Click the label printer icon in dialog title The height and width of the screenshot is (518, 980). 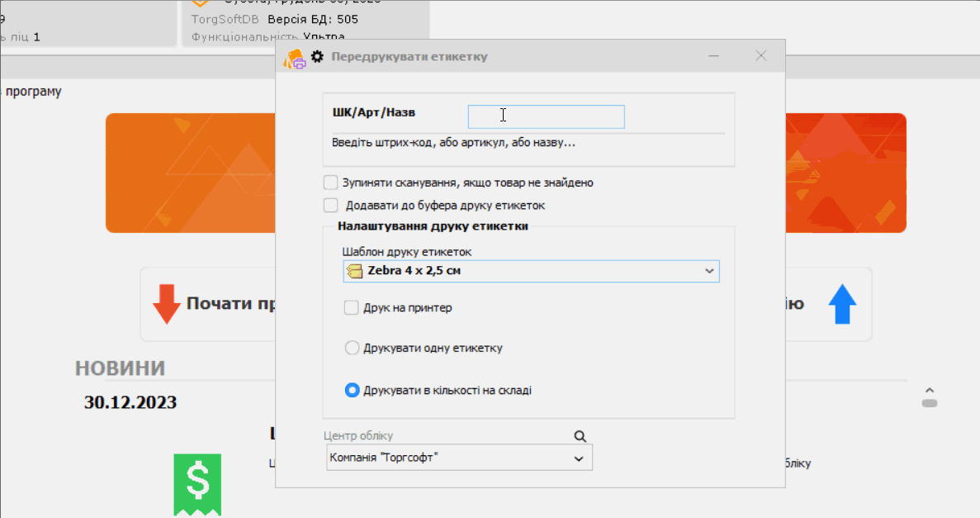tap(295, 58)
